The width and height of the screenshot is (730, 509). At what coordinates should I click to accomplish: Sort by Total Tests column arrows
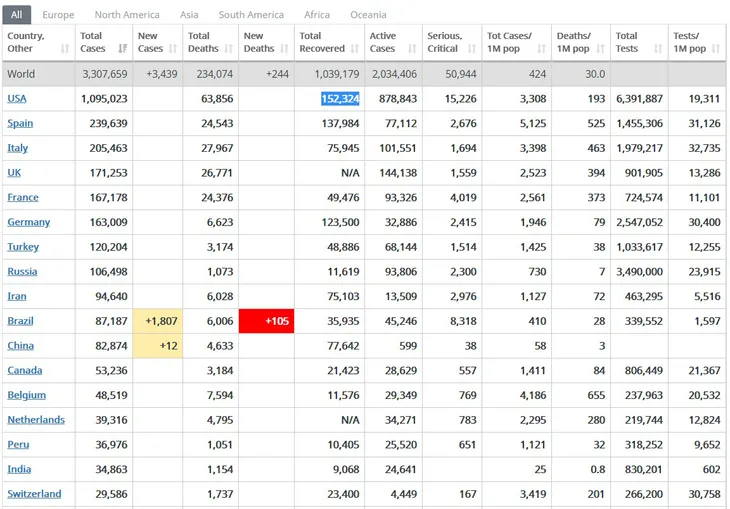(x=658, y=48)
